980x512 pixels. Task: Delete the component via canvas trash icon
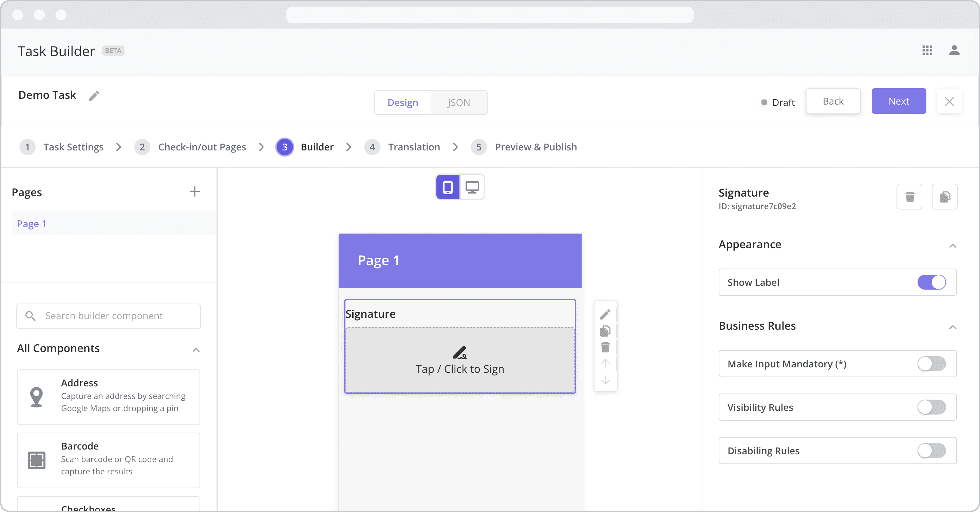point(605,347)
